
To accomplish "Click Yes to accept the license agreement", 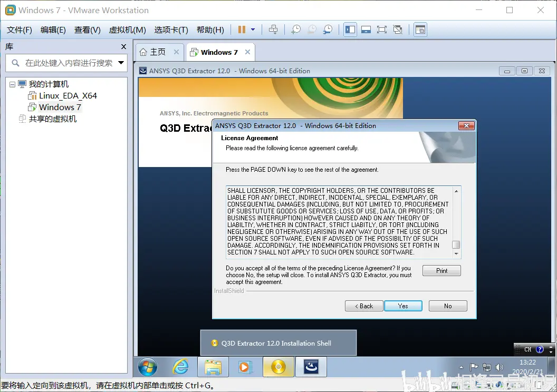I will point(403,306).
